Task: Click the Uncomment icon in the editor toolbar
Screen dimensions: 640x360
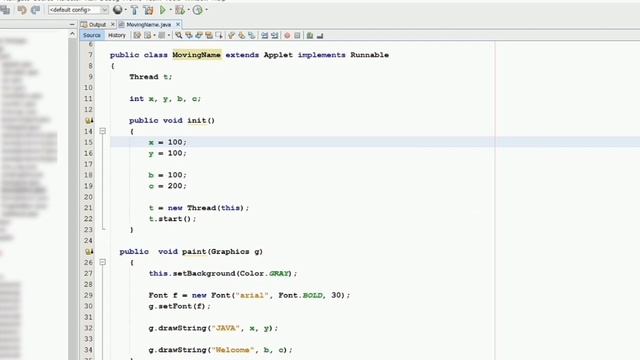Action: (x=320, y=36)
